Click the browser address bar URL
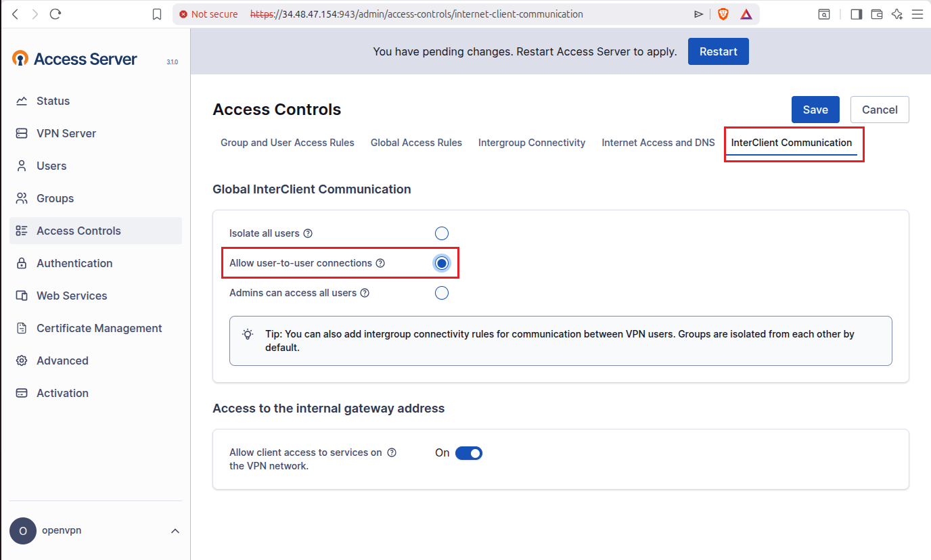The width and height of the screenshot is (931, 560). [x=416, y=14]
